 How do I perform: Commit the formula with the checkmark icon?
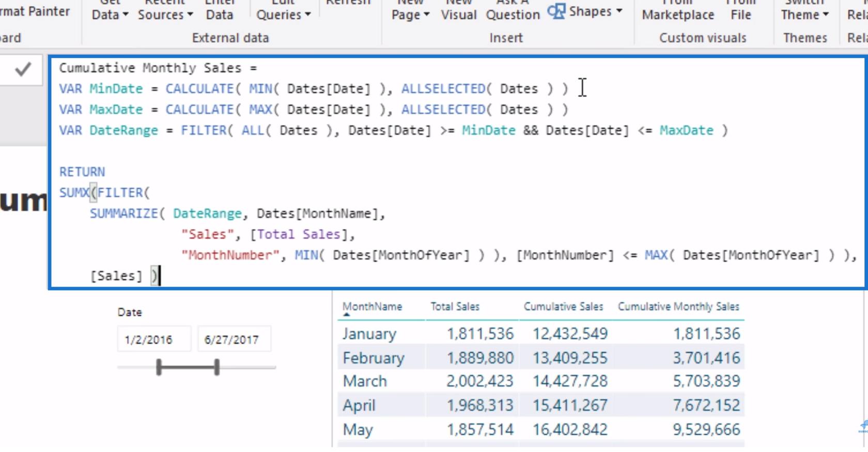(x=23, y=69)
